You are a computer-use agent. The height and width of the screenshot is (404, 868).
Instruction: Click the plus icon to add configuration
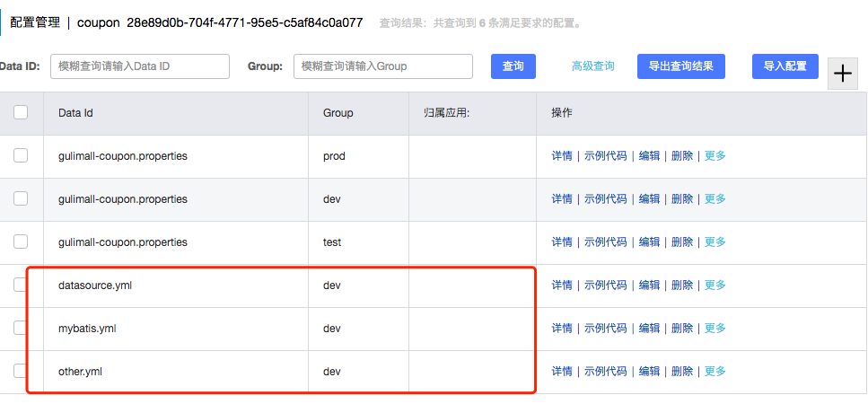(x=843, y=74)
